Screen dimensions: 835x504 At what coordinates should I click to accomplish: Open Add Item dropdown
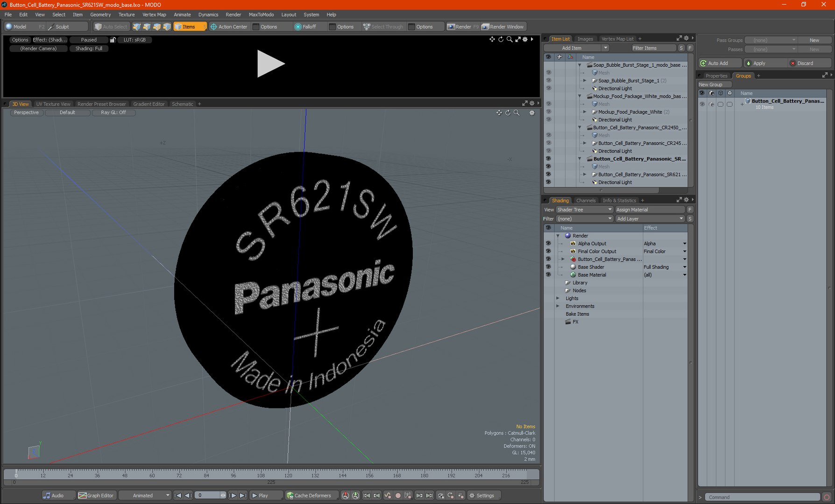(x=577, y=48)
